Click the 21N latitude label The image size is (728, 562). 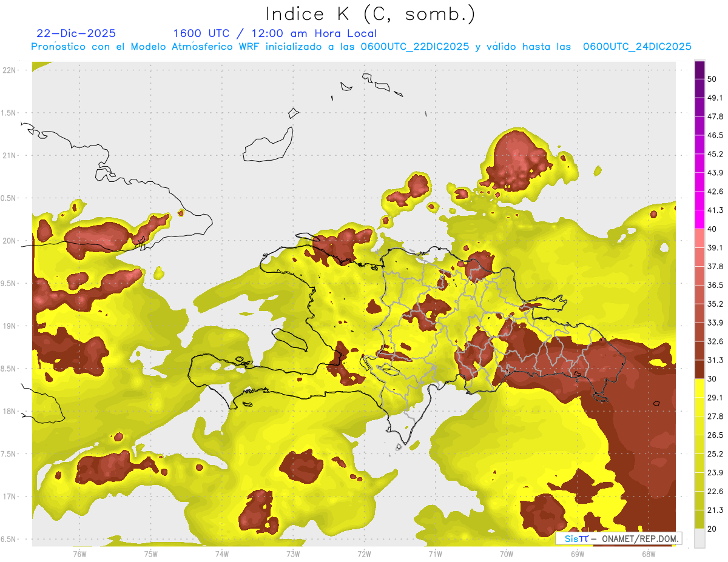click(x=10, y=155)
